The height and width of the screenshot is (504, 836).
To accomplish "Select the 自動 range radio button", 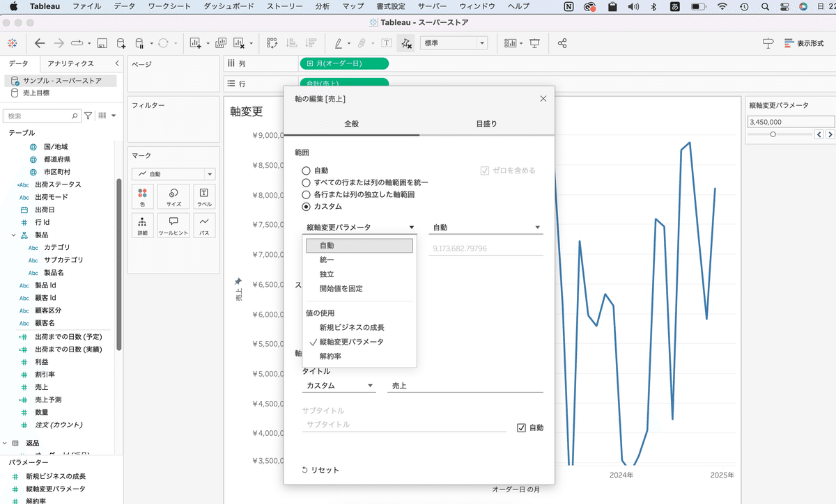I will point(306,170).
